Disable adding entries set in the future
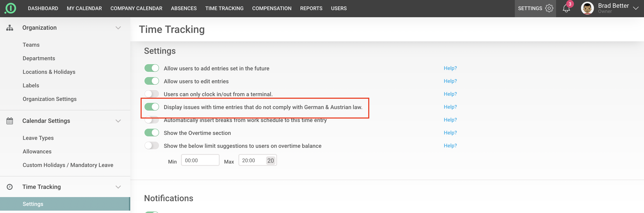 [x=152, y=68]
